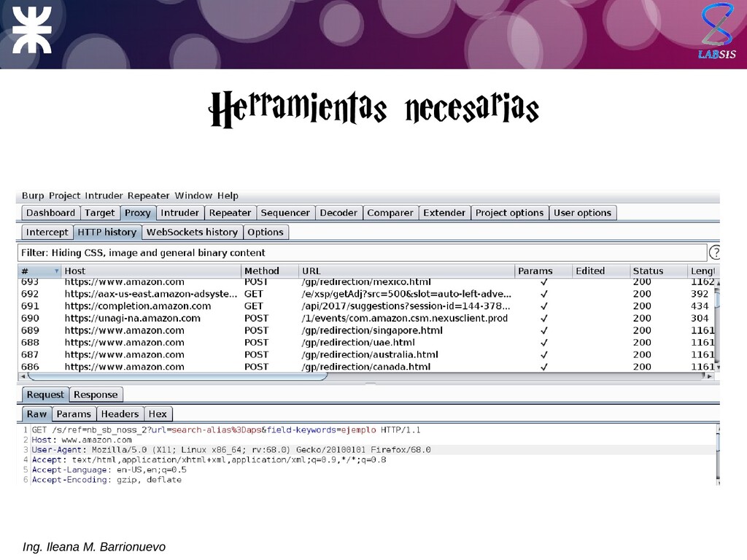This screenshot has height=560, width=747.
Task: Open the Decoder tab
Action: pyautogui.click(x=338, y=213)
